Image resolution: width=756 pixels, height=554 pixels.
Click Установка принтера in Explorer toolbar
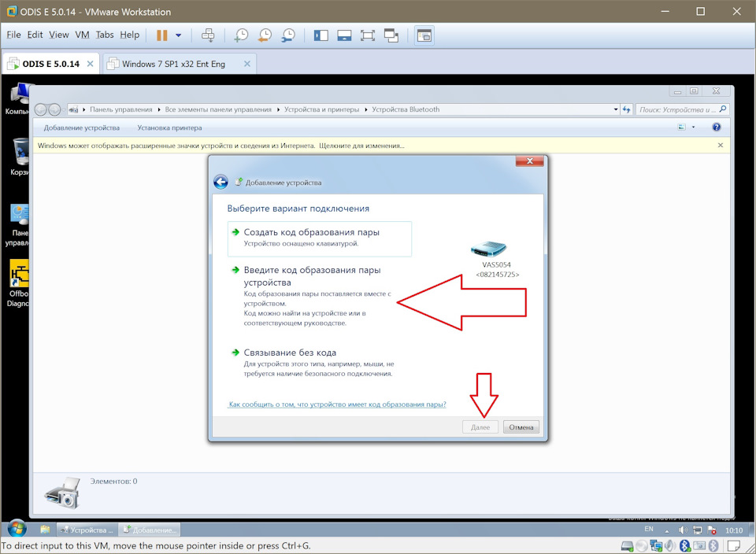click(x=169, y=127)
